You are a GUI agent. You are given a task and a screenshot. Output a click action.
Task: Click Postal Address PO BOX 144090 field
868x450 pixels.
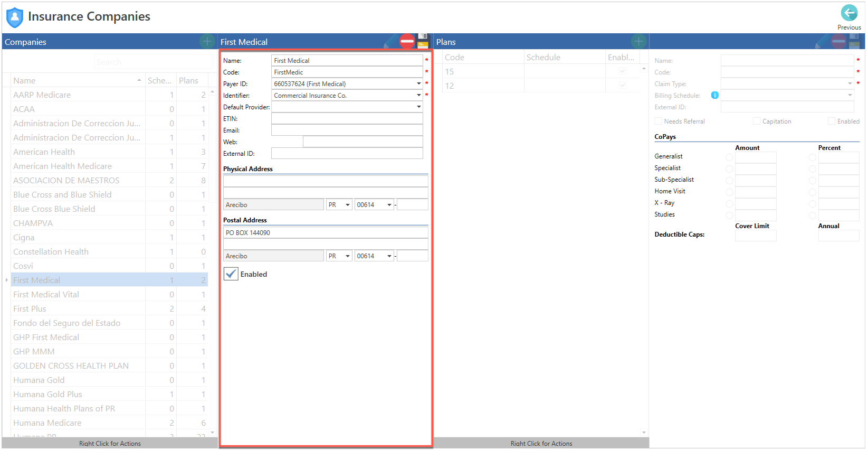(326, 232)
